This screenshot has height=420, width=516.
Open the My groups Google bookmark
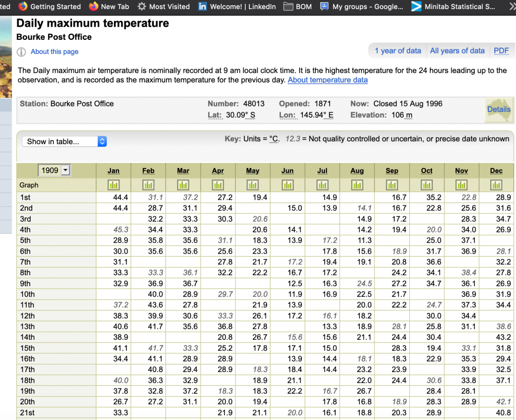[x=362, y=7]
